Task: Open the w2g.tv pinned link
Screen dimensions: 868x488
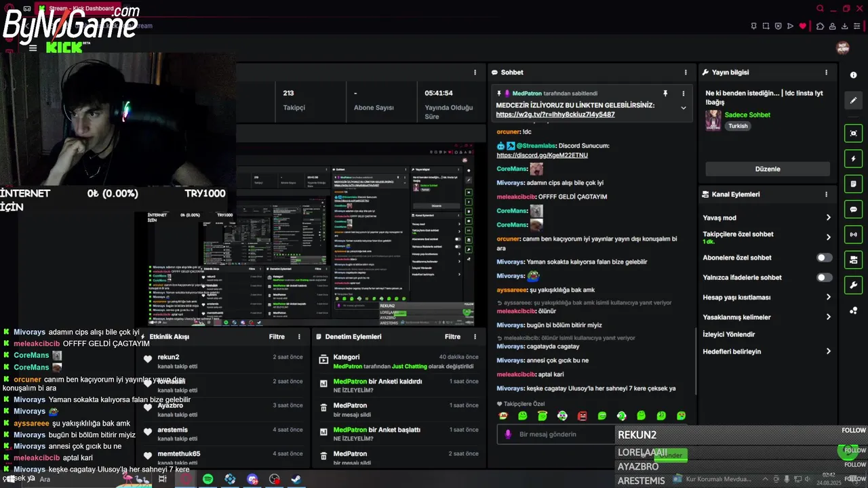Action: pos(555,115)
